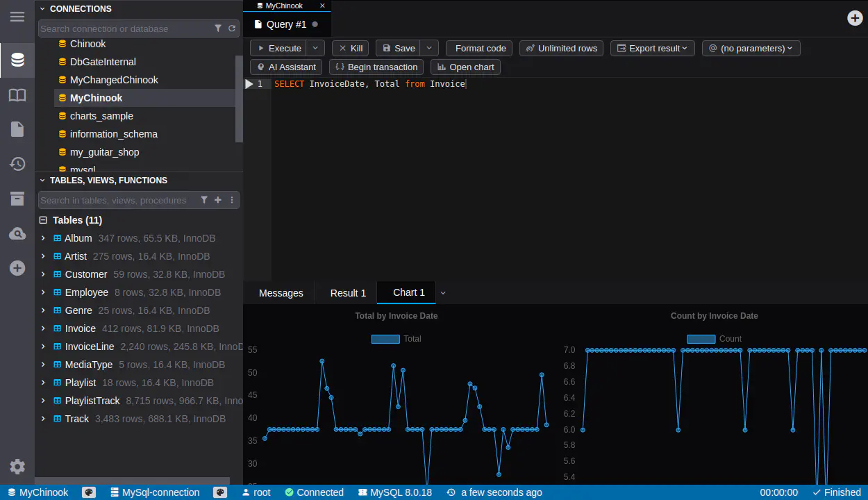Open the Execute dropdown arrow
The height and width of the screenshot is (500, 868).
[315, 48]
